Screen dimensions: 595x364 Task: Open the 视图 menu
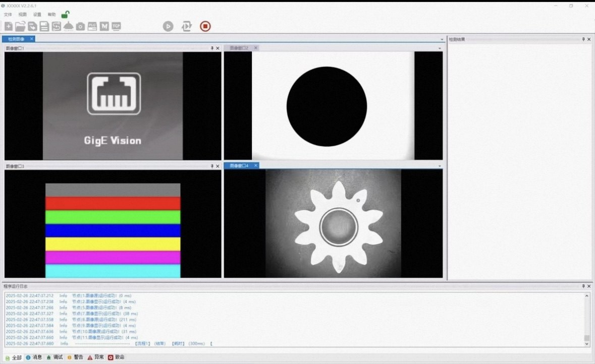[x=23, y=15]
